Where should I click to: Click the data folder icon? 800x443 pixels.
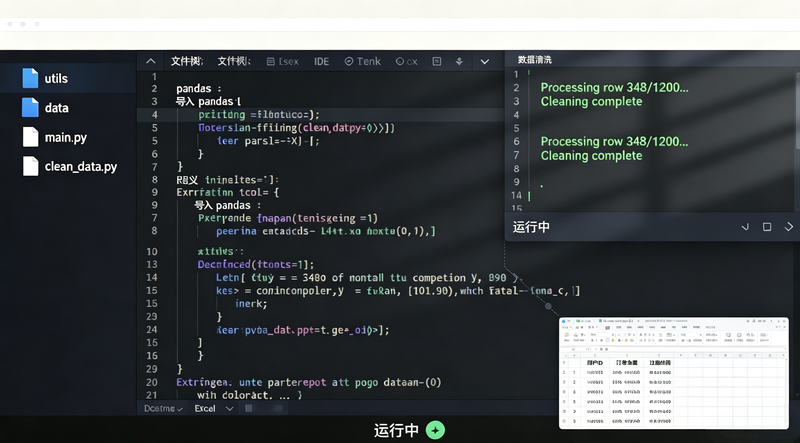pyautogui.click(x=30, y=108)
